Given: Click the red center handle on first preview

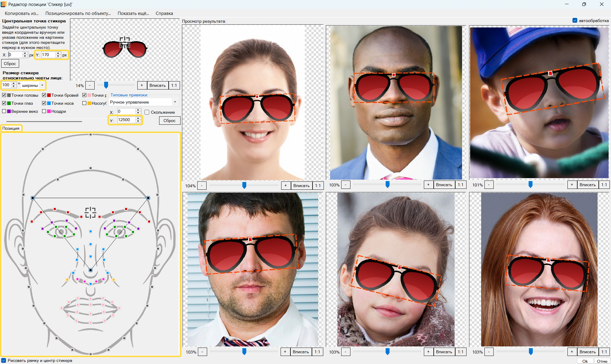Looking at the screenshot, I should (257, 97).
